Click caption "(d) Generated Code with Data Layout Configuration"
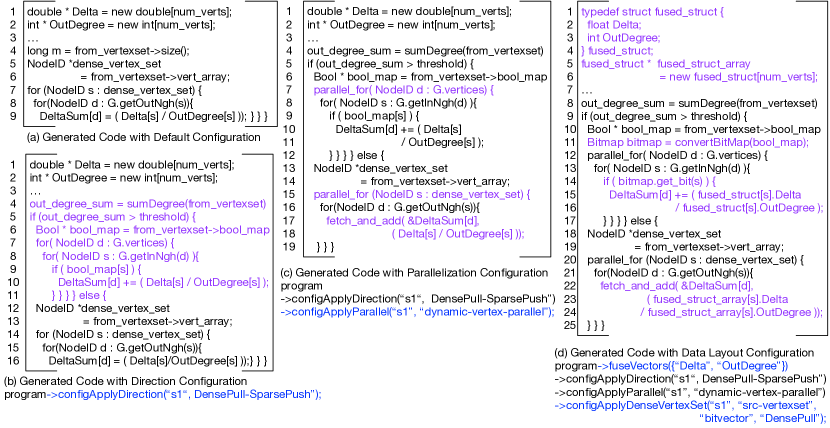830x428 pixels. [x=684, y=353]
